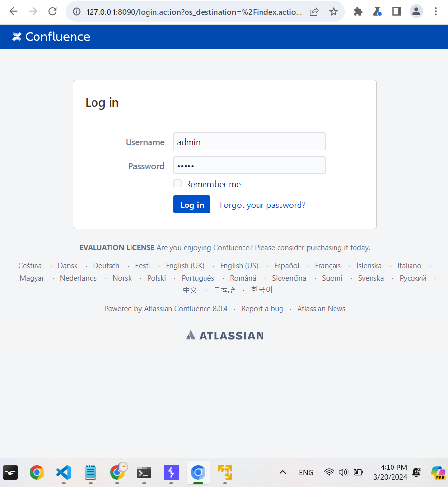Viewport: 448px width, 487px height.
Task: Click the ENG language indicator
Action: pyautogui.click(x=306, y=473)
